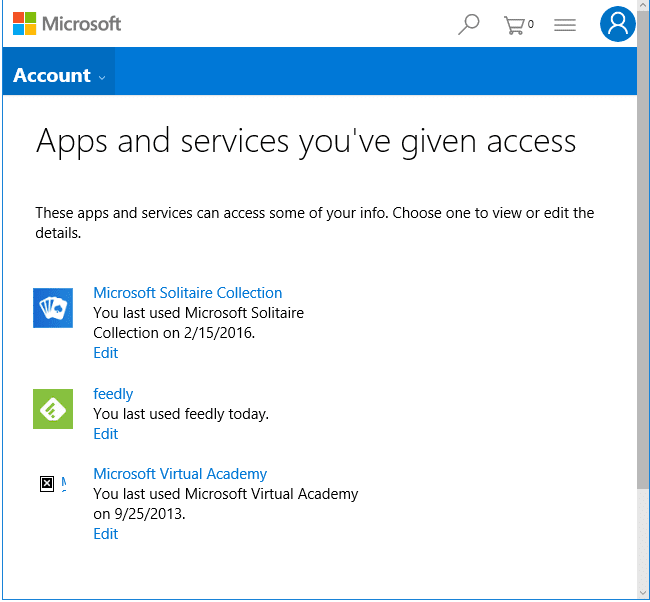Click the "Collection on 2/15/2016." text
Viewport: 650px width, 602px height.
(x=174, y=333)
